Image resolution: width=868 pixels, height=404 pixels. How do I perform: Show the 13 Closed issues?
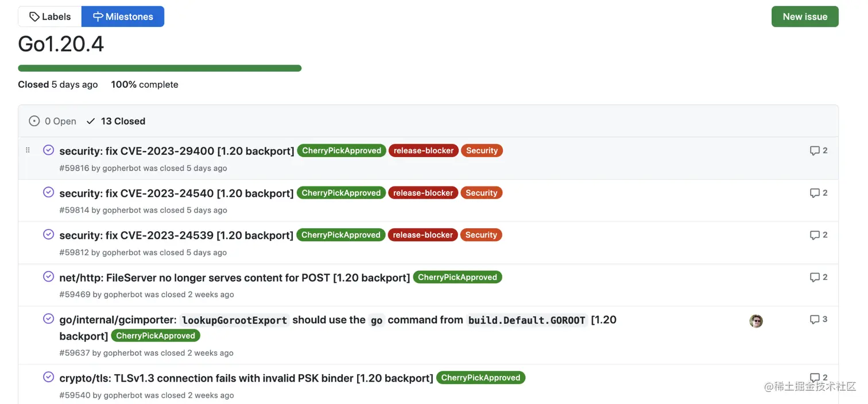116,121
